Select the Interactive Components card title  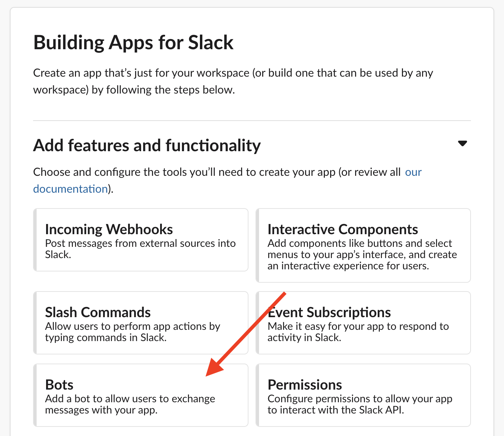click(x=342, y=230)
